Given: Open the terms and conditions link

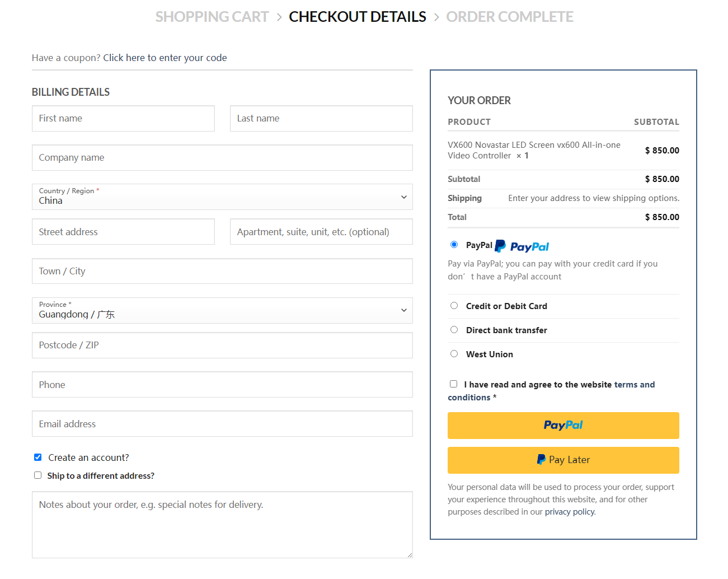Looking at the screenshot, I should tap(634, 385).
